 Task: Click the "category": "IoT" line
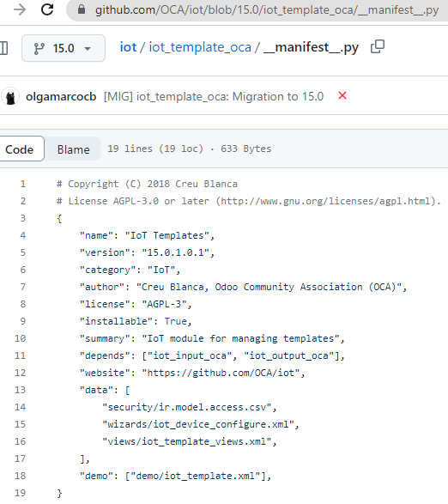(x=130, y=270)
